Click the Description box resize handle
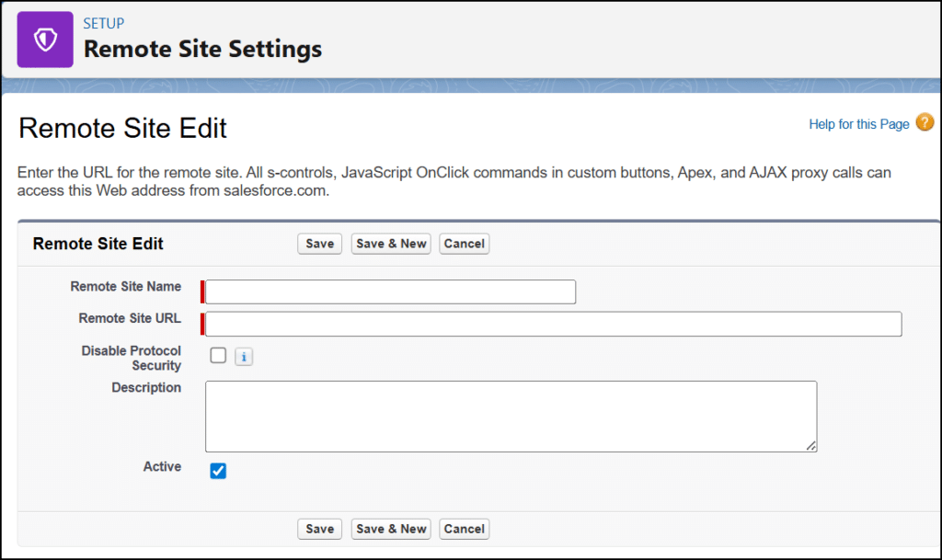Viewport: 942px width, 560px height. [810, 446]
